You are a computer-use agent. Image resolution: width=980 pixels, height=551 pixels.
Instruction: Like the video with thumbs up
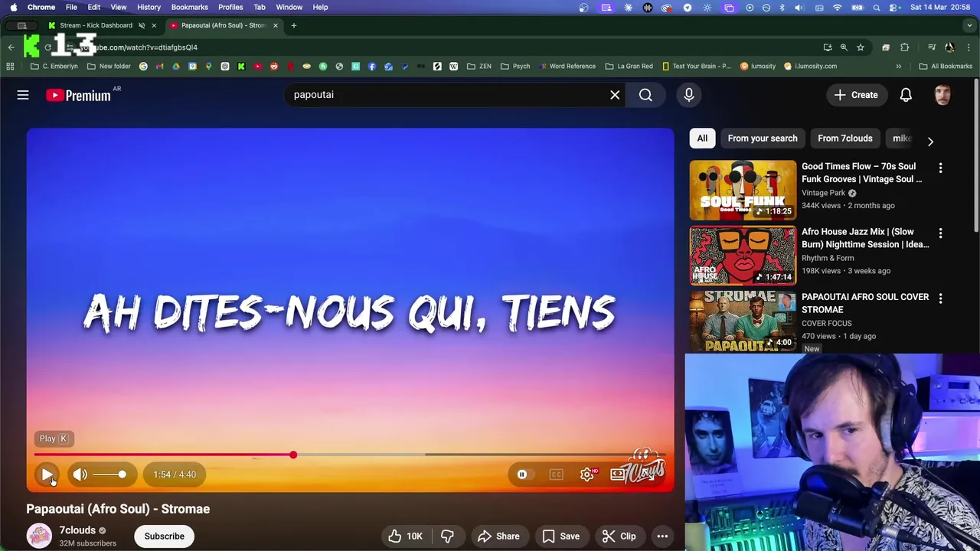point(407,536)
